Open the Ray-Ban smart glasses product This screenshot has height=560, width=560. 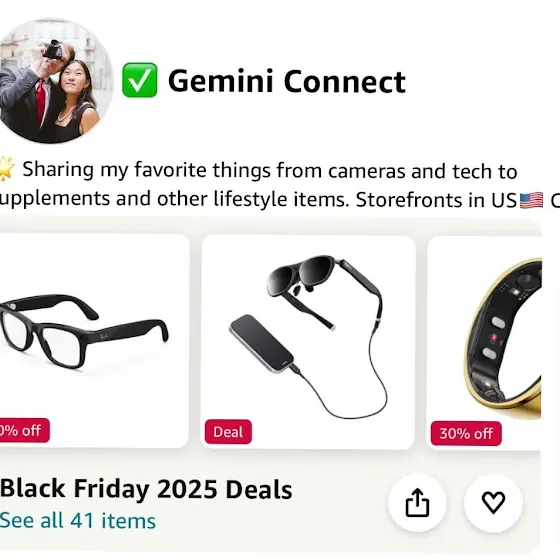pos(92,341)
